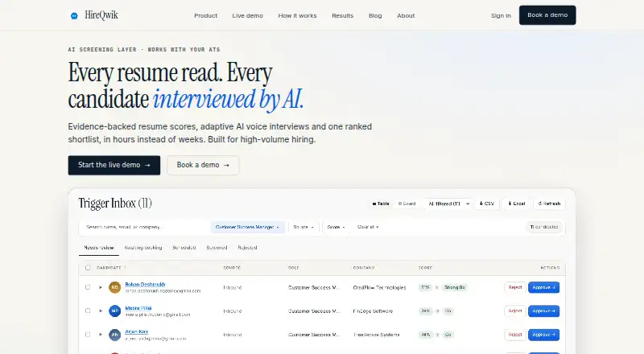Screen dimensions: 644x354
Task: Open the Rejected tab
Action: (247, 248)
